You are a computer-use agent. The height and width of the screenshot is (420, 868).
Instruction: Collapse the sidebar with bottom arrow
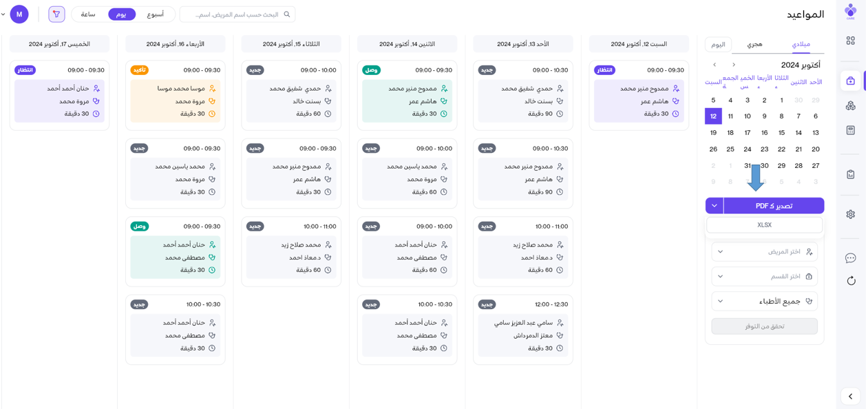click(851, 397)
